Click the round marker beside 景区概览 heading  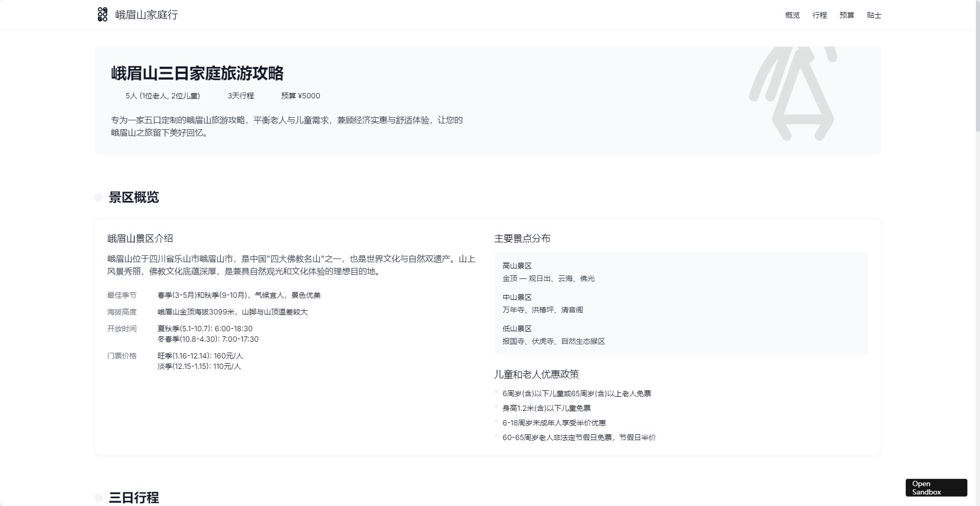(98, 197)
